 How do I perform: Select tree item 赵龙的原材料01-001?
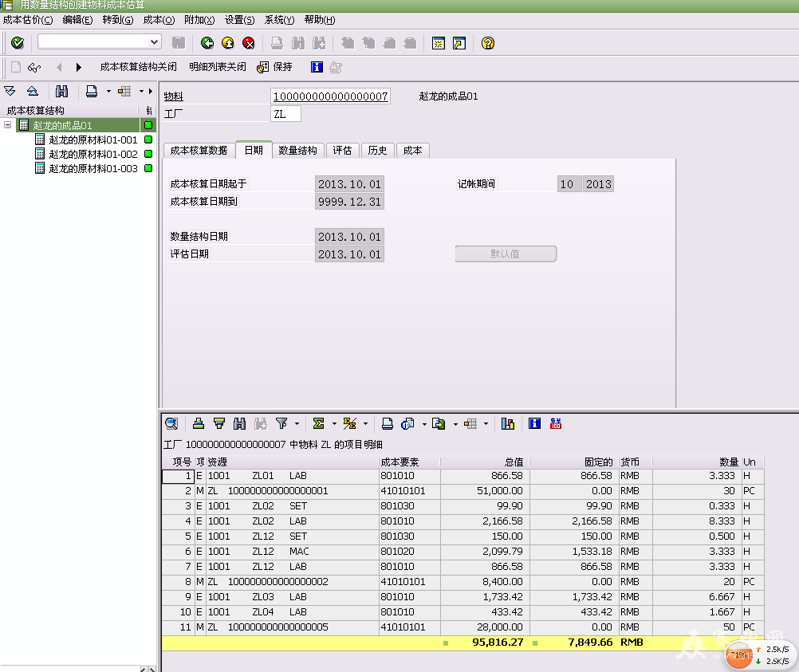tap(93, 140)
